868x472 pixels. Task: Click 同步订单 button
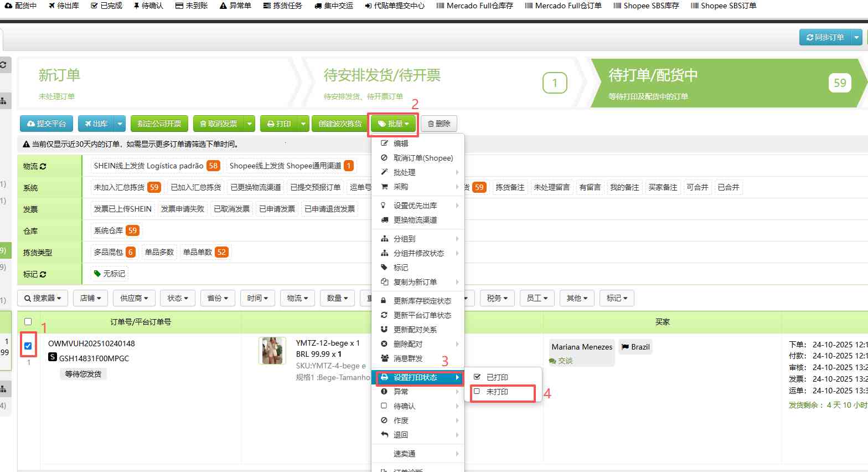pyautogui.click(x=825, y=37)
